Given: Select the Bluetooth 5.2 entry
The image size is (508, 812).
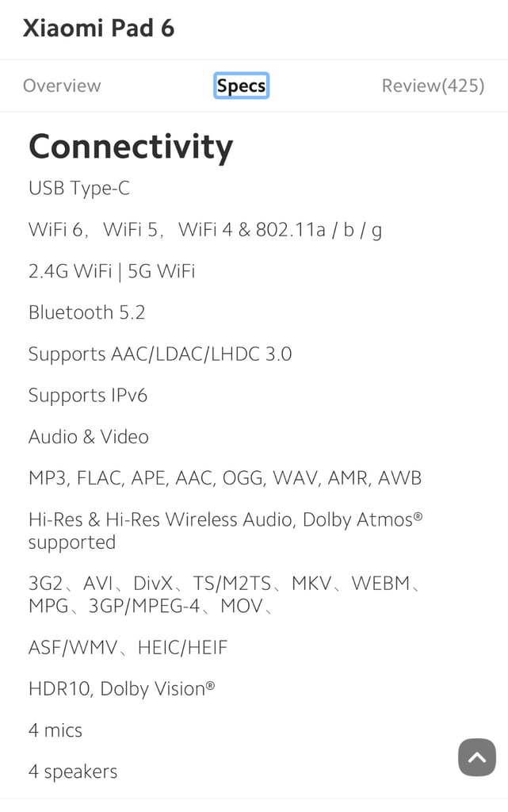Looking at the screenshot, I should [87, 312].
